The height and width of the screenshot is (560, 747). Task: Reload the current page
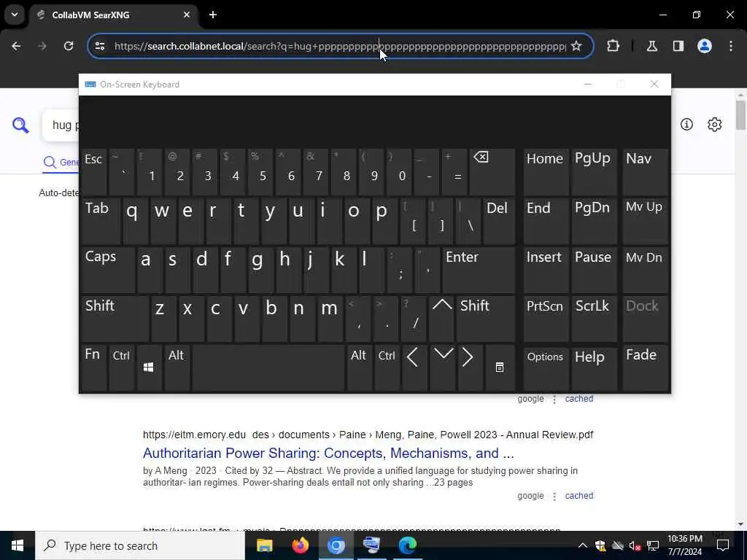(x=69, y=46)
